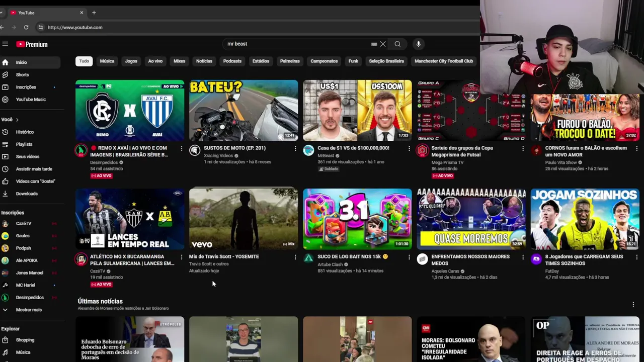
Task: Open YouTube Music in sidebar
Action: (30, 100)
